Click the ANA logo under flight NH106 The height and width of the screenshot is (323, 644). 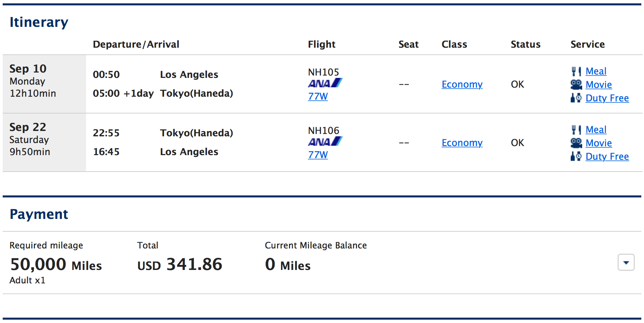click(x=325, y=142)
